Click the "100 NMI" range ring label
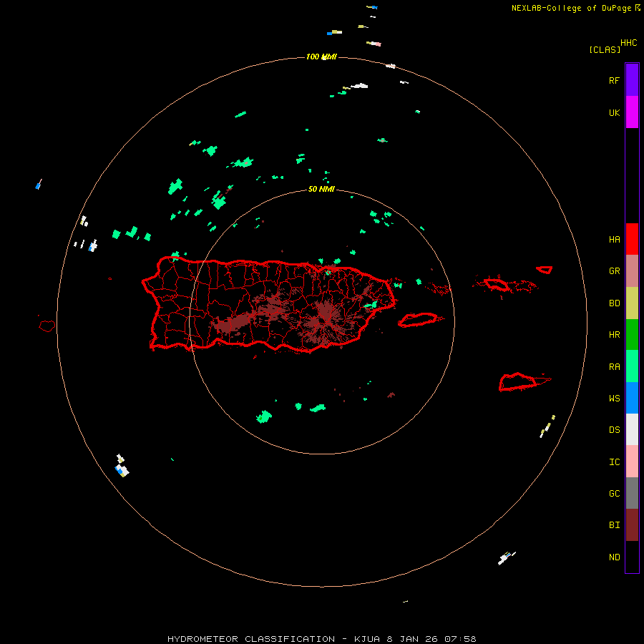Screen dimensions: 644x644 (x=321, y=57)
